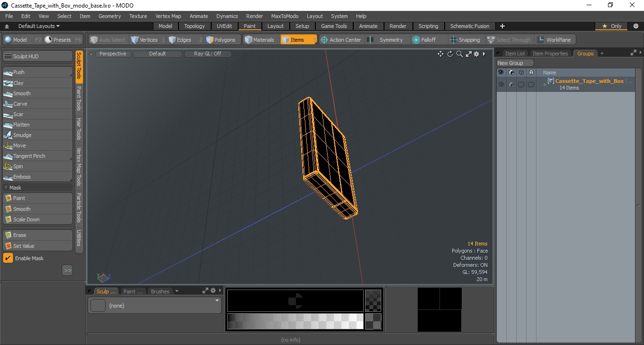Switch to the UVEdit layout tab
The height and width of the screenshot is (345, 644).
tap(224, 26)
